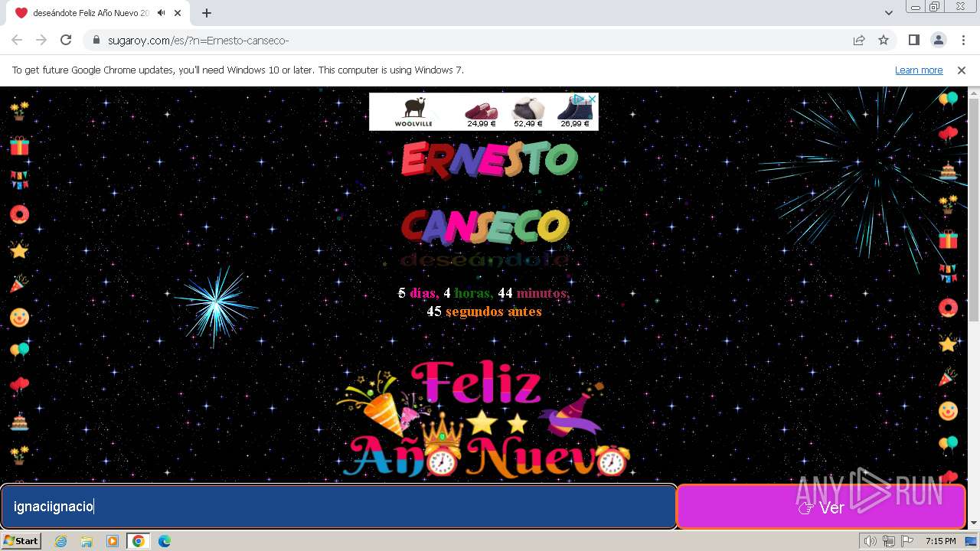Open the network tray icon
This screenshot has width=980, height=551.
coord(888,541)
